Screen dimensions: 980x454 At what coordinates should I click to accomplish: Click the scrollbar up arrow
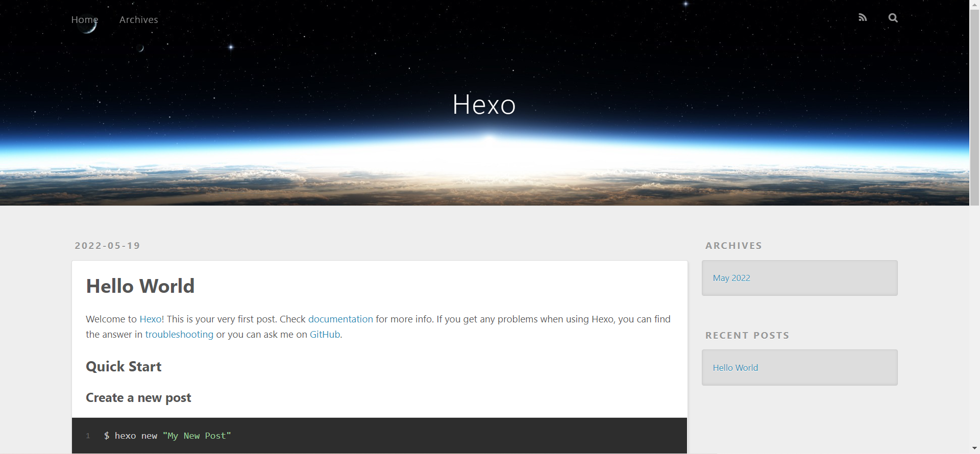pyautogui.click(x=975, y=4)
